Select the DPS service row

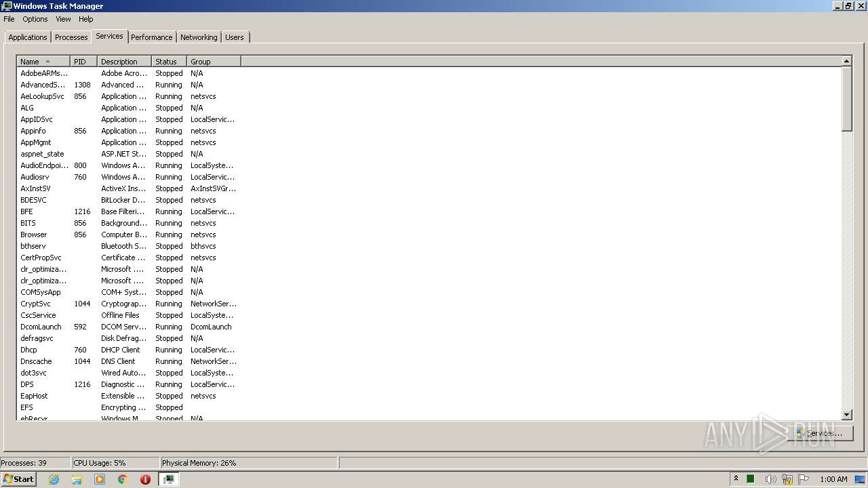[x=129, y=384]
